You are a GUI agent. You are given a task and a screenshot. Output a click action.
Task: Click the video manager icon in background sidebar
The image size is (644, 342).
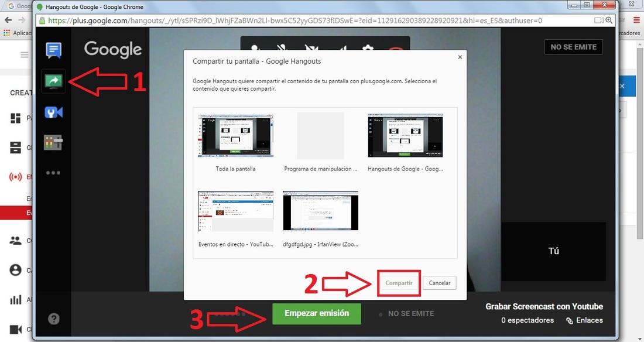pyautogui.click(x=16, y=148)
